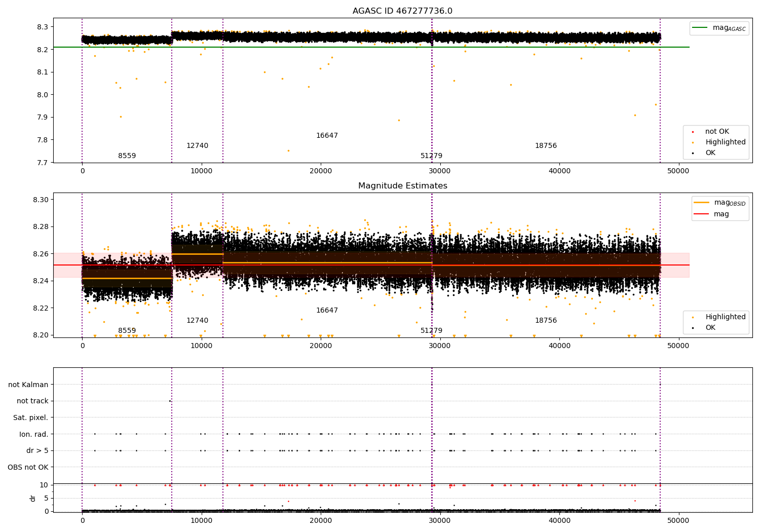Click OBSID label 16647 in Magnitude Estimates plot

coord(327,311)
